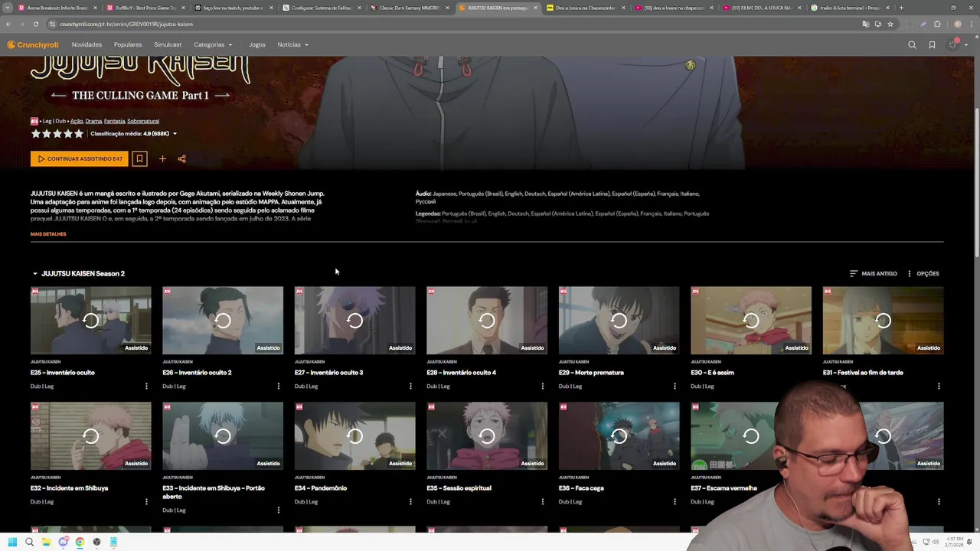Open more options for E32 Incidente em Shibuya
The width and height of the screenshot is (980, 551).
click(146, 501)
